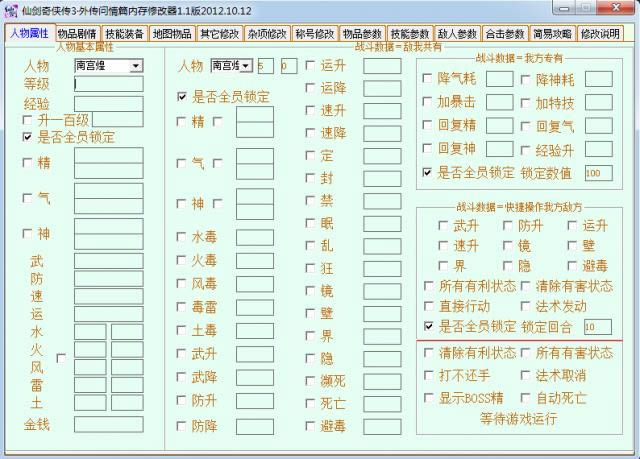The width and height of the screenshot is (640, 459).
Task: Tick the 降神耗 checkbox
Action: point(526,80)
